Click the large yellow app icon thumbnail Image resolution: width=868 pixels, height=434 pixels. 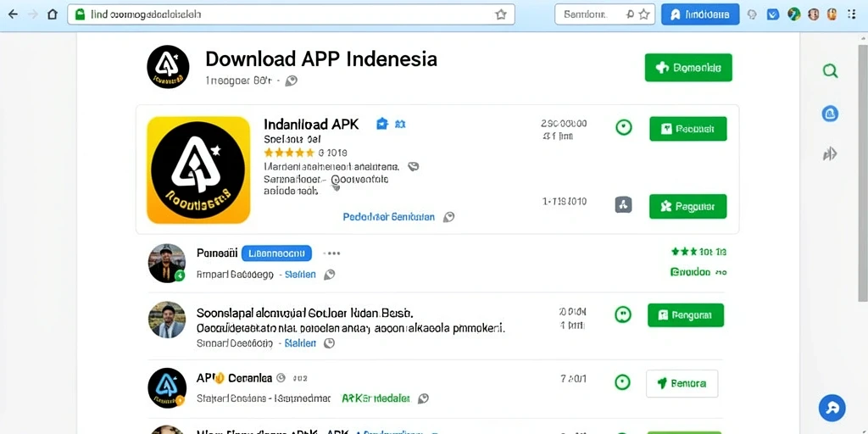pyautogui.click(x=198, y=170)
